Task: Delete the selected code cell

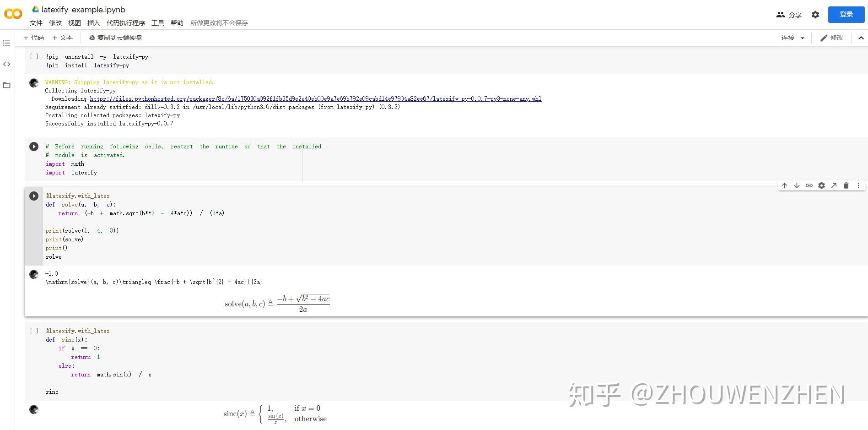Action: point(846,185)
